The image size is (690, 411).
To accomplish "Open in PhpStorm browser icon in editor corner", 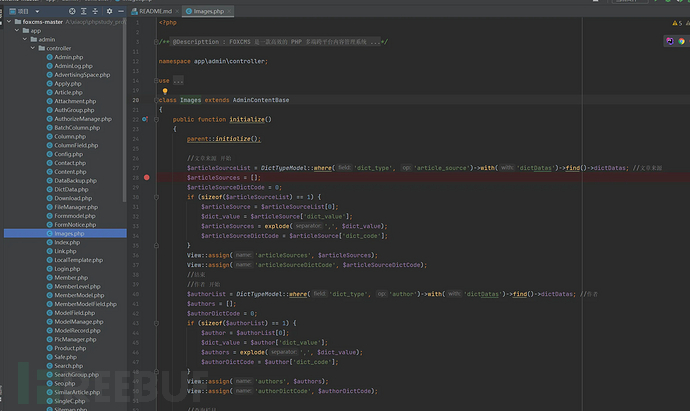I will pyautogui.click(x=669, y=42).
